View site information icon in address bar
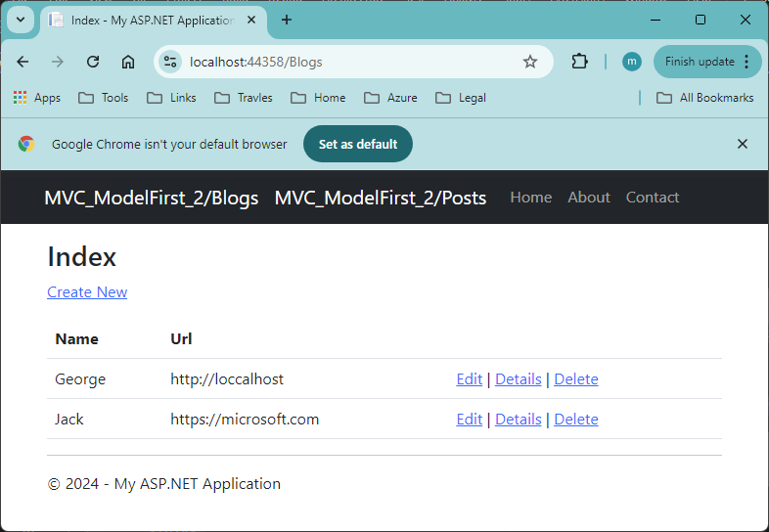The height and width of the screenshot is (532, 769). (170, 62)
